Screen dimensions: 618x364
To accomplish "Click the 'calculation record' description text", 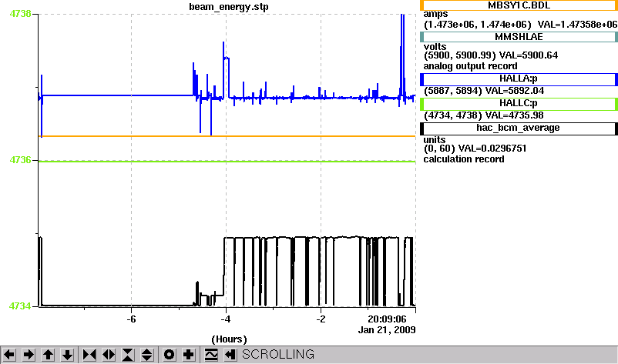I will click(x=464, y=159).
